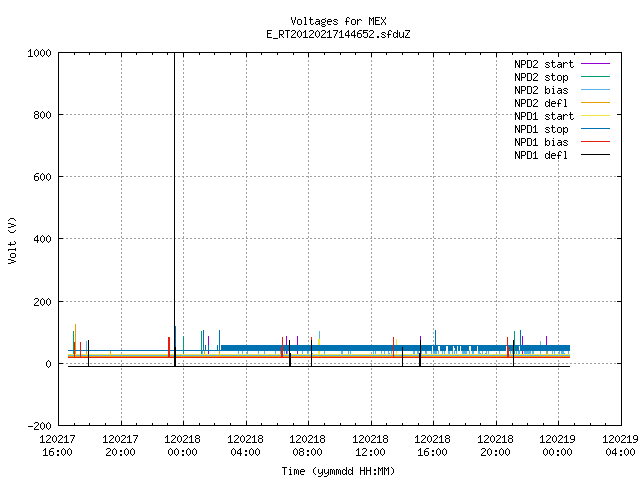Click the chart title 'Voltages for MEX'

point(338,21)
